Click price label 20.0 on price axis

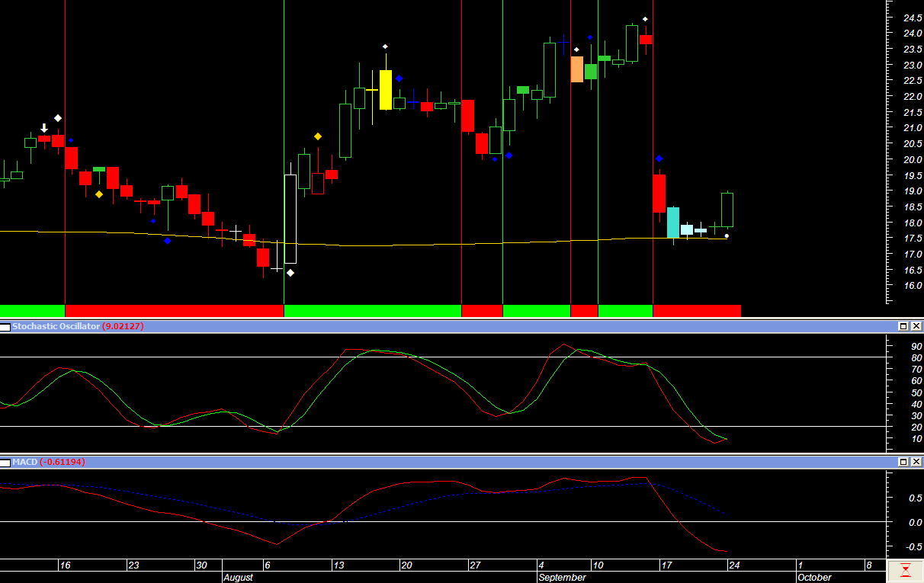coord(913,160)
